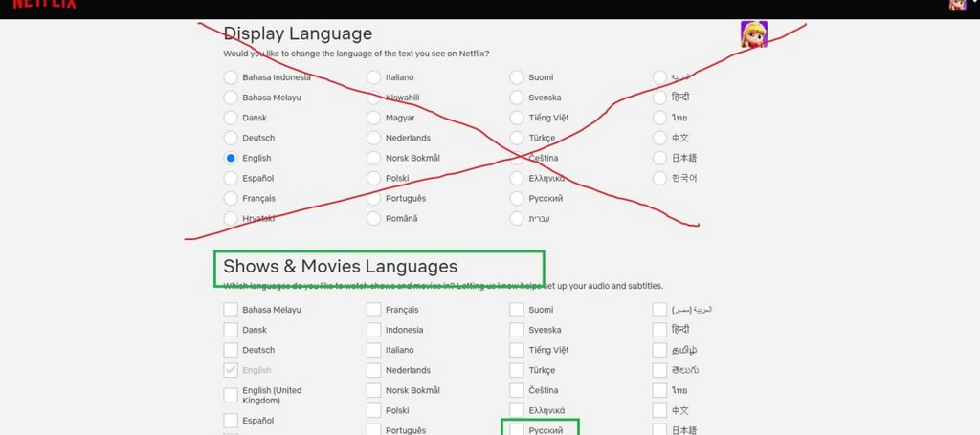Choose Svenska display language radio
This screenshot has width=980, height=435.
click(x=516, y=98)
